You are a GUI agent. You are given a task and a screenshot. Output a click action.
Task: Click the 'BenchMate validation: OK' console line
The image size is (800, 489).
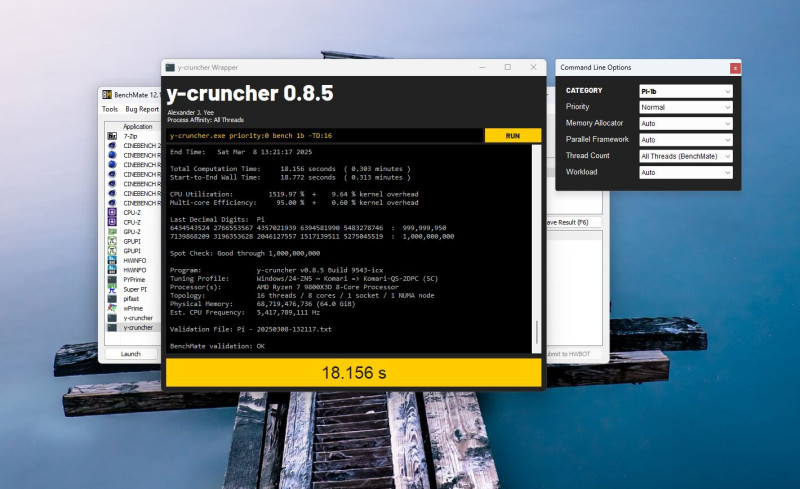217,346
